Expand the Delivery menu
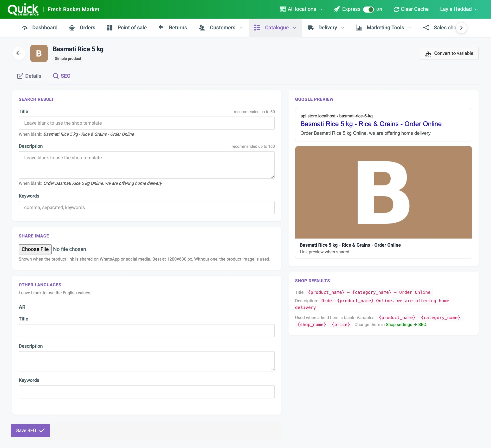The width and height of the screenshot is (491, 448). click(326, 28)
